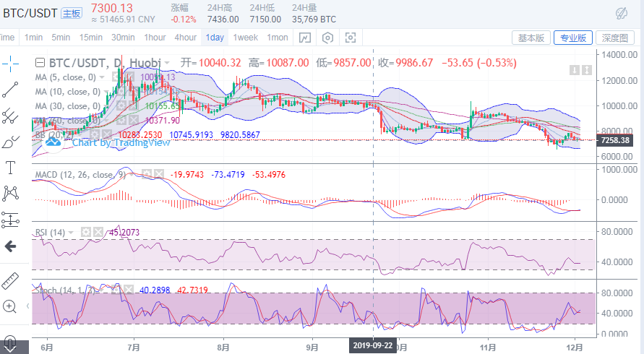Screen dimensions: 644x354
Task: Remove the MA (60, close, 0) indicator
Action: pyautogui.click(x=134, y=121)
